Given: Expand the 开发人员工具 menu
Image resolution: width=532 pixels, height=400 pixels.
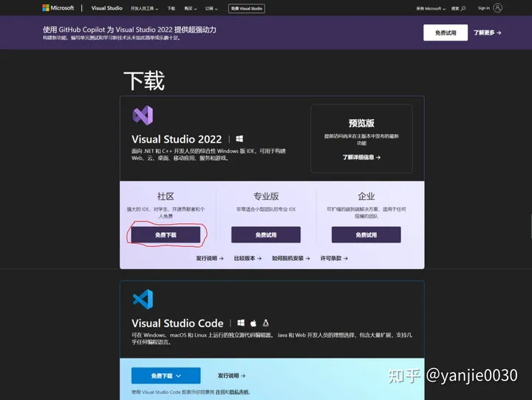Looking at the screenshot, I should coord(145,8).
